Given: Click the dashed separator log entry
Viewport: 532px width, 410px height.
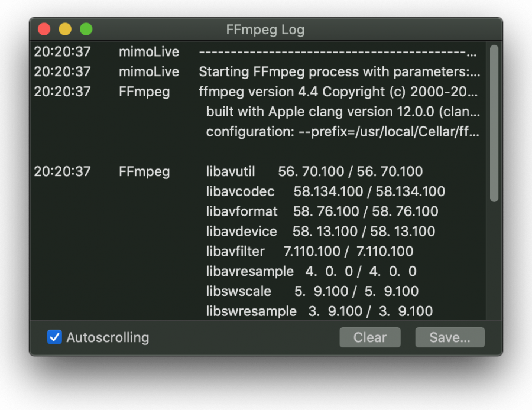Looking at the screenshot, I should pyautogui.click(x=258, y=51).
